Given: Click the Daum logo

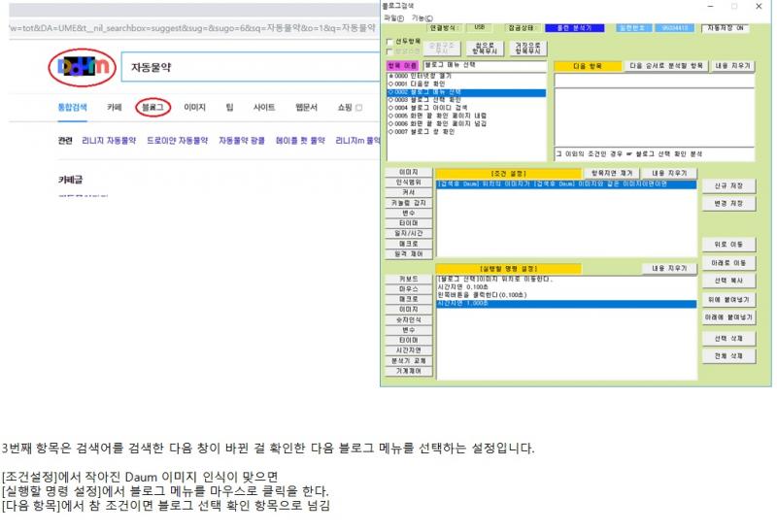Looking at the screenshot, I should (79, 67).
